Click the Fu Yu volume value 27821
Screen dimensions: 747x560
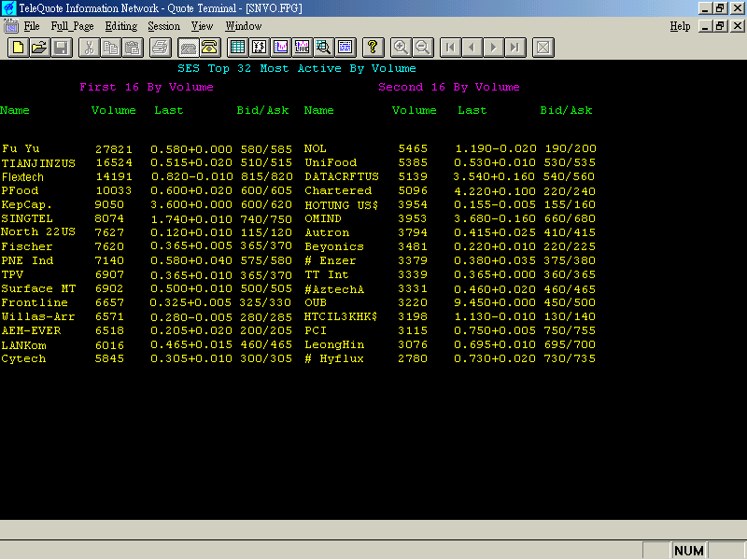(113, 149)
